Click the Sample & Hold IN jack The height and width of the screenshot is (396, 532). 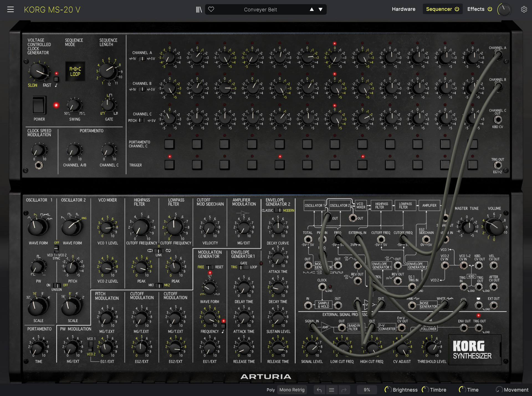308,306
